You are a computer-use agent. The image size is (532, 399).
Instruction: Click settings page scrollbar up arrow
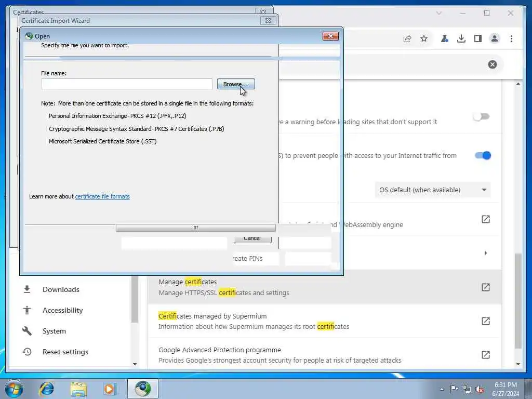tap(518, 84)
